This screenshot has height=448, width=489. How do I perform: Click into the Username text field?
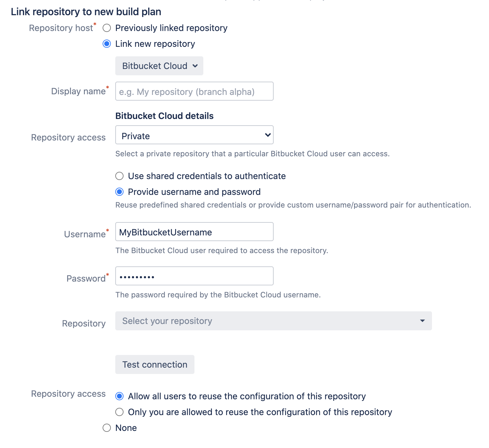(x=194, y=232)
